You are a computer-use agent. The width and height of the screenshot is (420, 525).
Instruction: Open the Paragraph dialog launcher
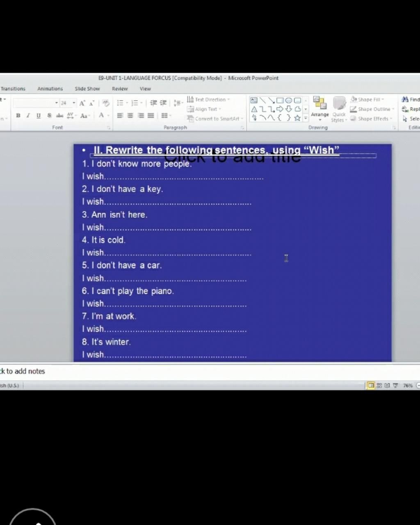point(242,128)
